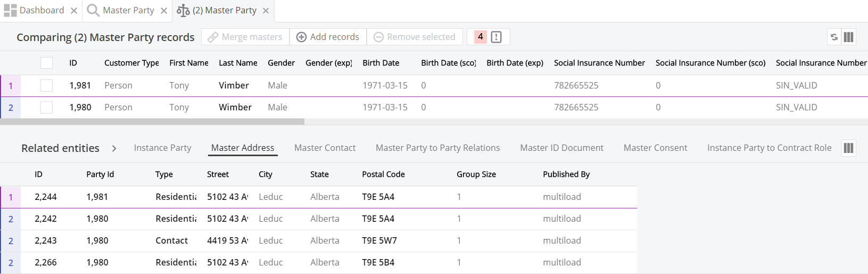The height and width of the screenshot is (274, 868).
Task: Select the Instance Party tab
Action: (162, 148)
